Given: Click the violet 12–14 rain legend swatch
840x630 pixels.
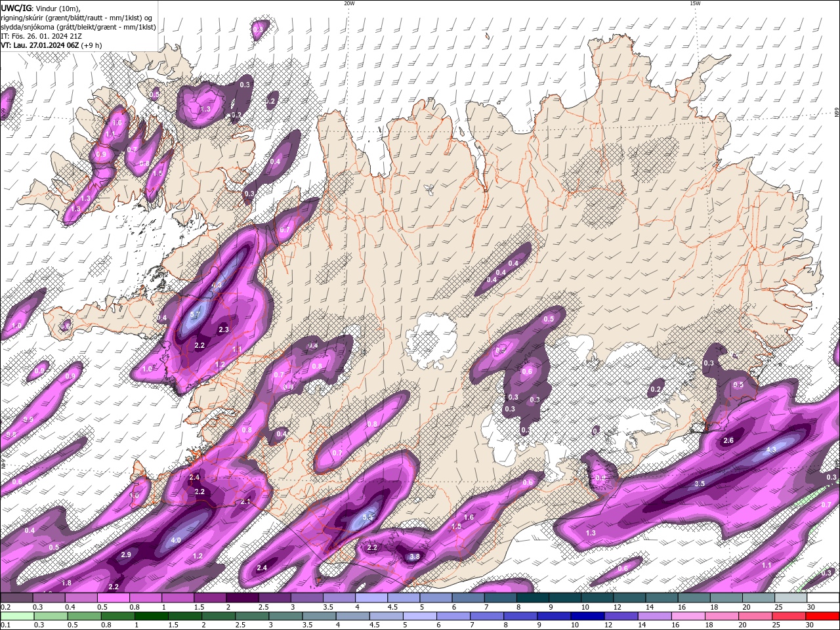Looking at the screenshot, I should pos(621,616).
